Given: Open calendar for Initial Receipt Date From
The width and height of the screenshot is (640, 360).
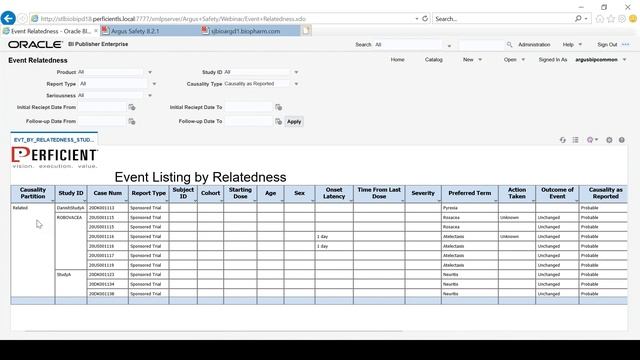Looking at the screenshot, I should [132, 107].
